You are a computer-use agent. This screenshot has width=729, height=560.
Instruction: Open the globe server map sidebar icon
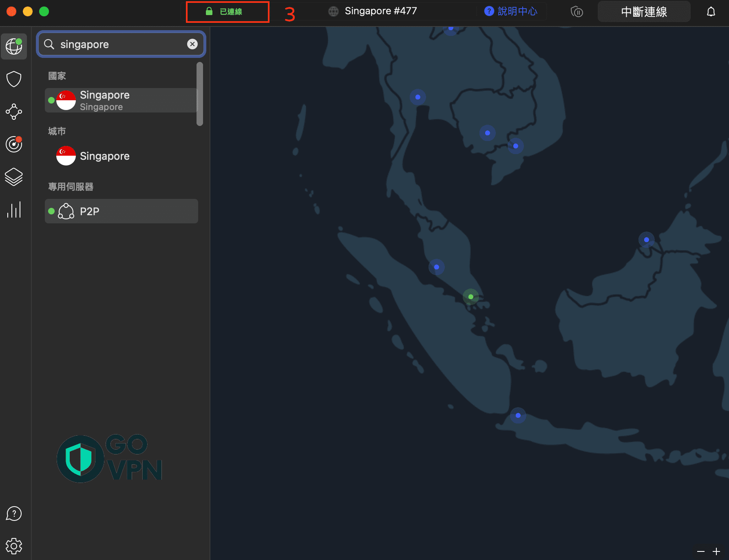coord(14,46)
